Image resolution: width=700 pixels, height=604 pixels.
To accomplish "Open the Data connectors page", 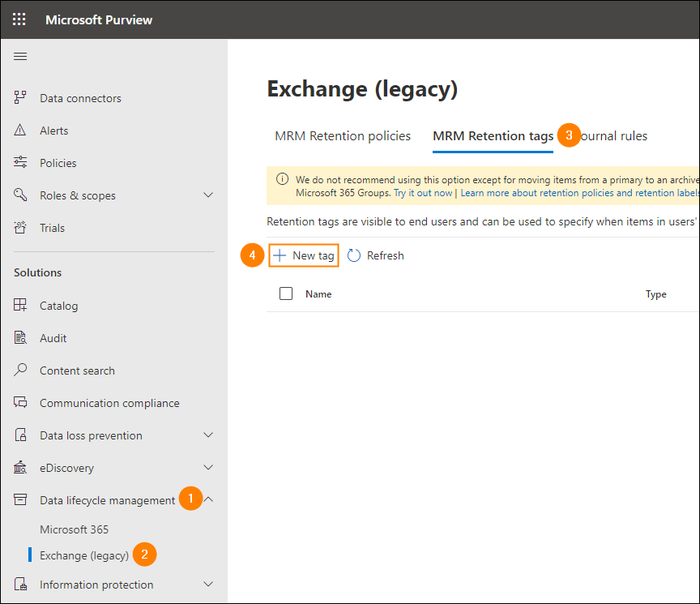I will (80, 98).
